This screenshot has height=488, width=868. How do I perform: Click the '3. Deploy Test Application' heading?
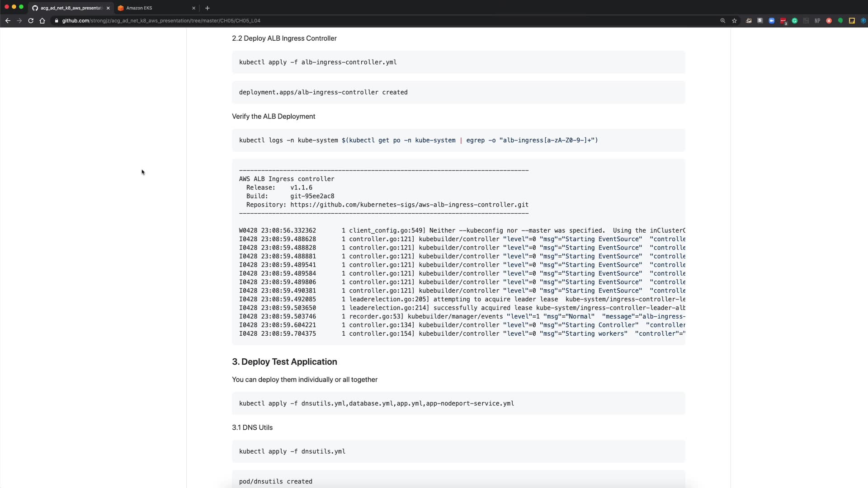click(x=284, y=361)
